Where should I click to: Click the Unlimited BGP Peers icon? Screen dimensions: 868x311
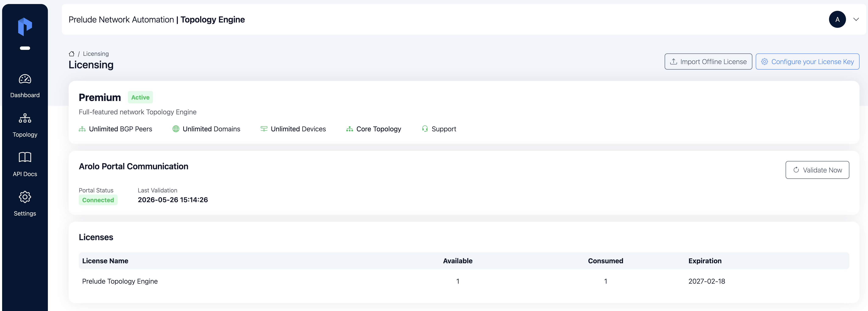tap(82, 129)
